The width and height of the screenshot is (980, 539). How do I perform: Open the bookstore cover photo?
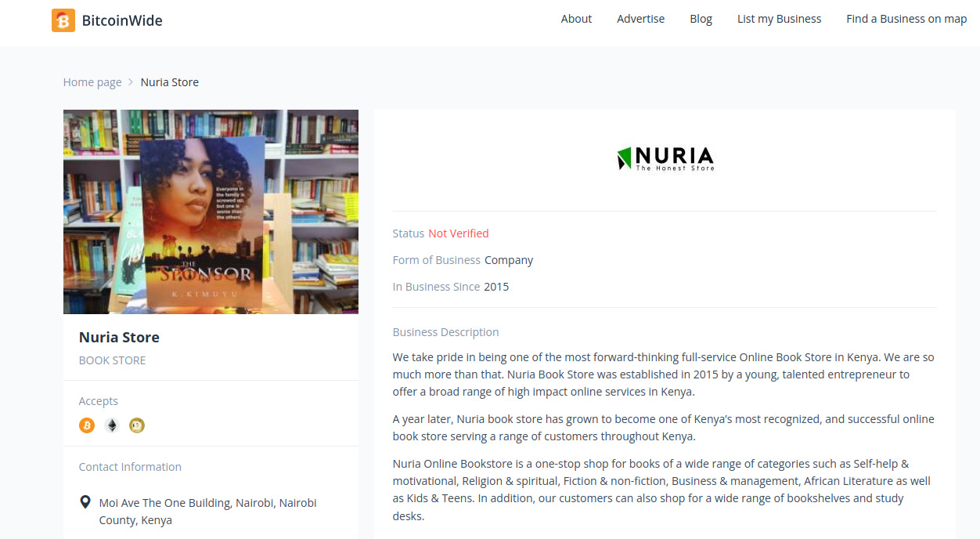211,212
